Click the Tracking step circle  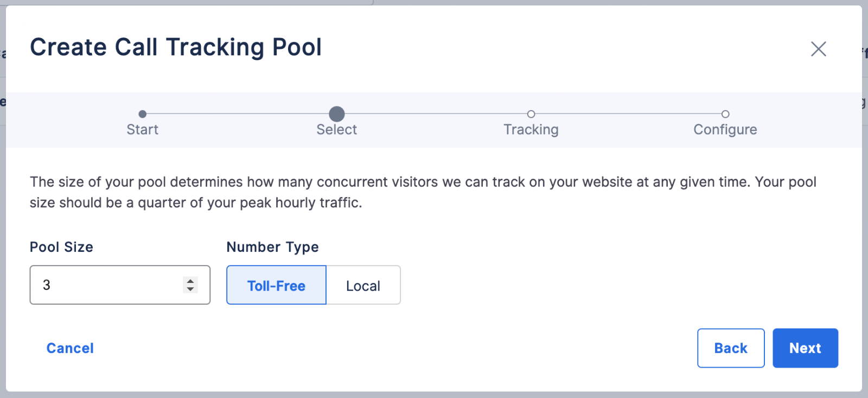[x=531, y=114]
